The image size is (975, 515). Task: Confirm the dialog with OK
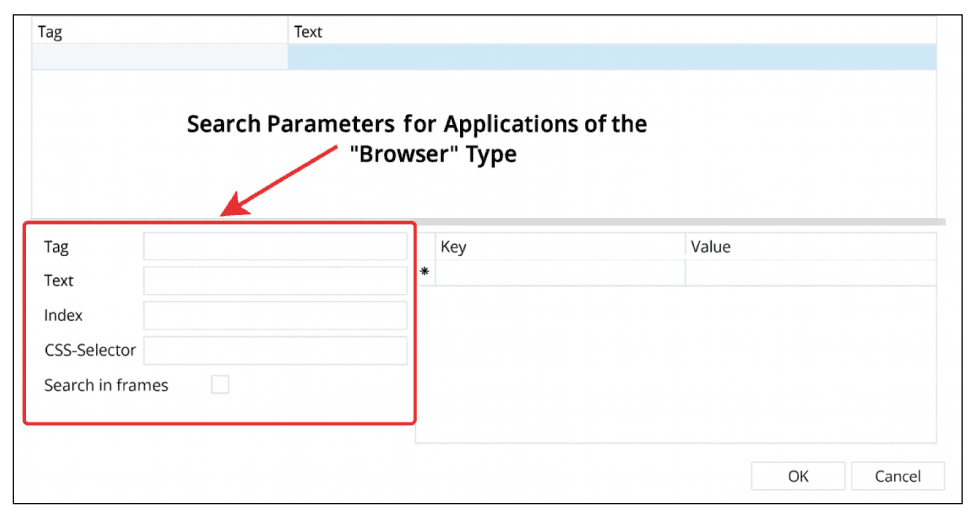[797, 476]
